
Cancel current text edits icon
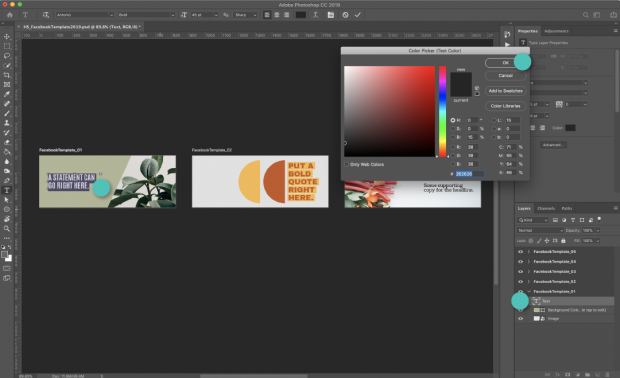[x=346, y=15]
